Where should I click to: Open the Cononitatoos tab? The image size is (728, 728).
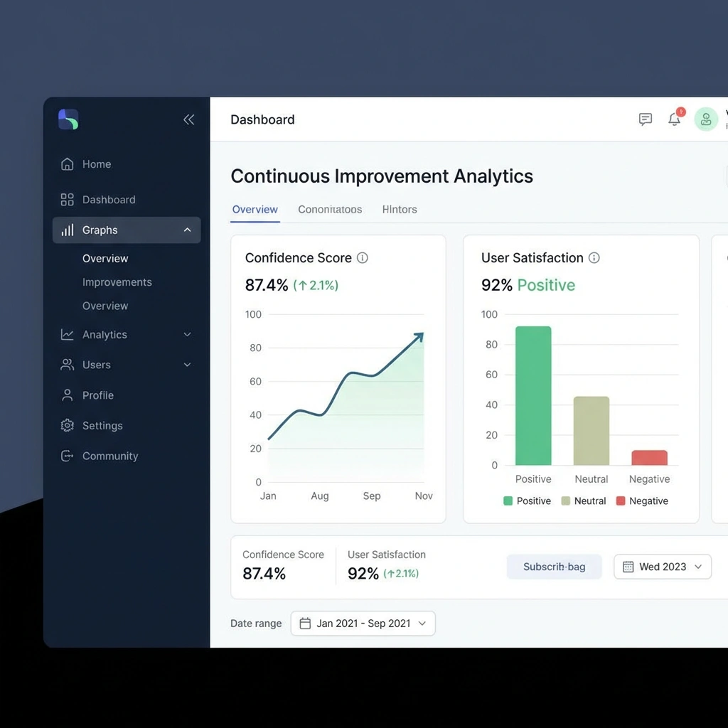tap(330, 209)
